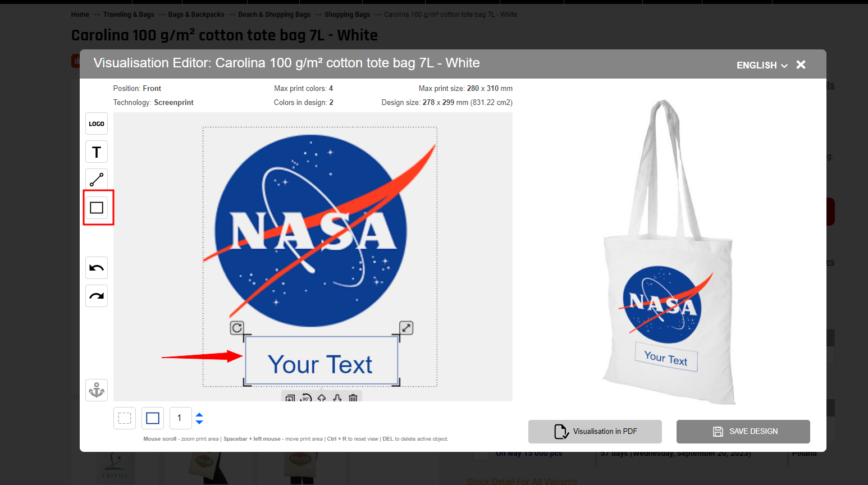
Task: Select the Text tool
Action: [x=97, y=152]
